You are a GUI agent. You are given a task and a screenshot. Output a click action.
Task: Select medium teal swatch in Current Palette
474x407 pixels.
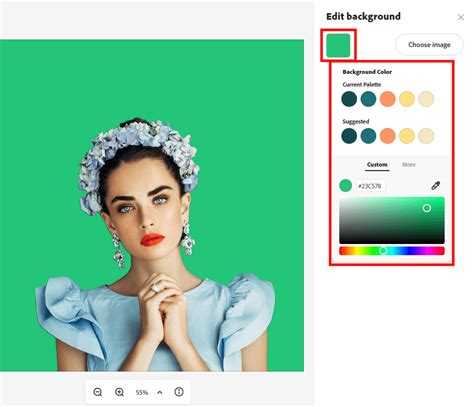[x=368, y=99]
